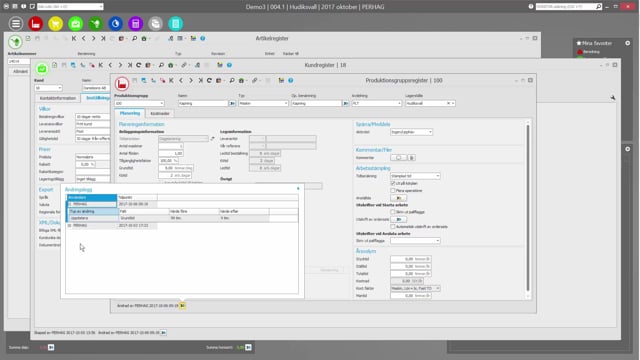This screenshot has height=360, width=640.
Task: Click change log icon beside Ändrad av PERHAG
Action: 182,305
